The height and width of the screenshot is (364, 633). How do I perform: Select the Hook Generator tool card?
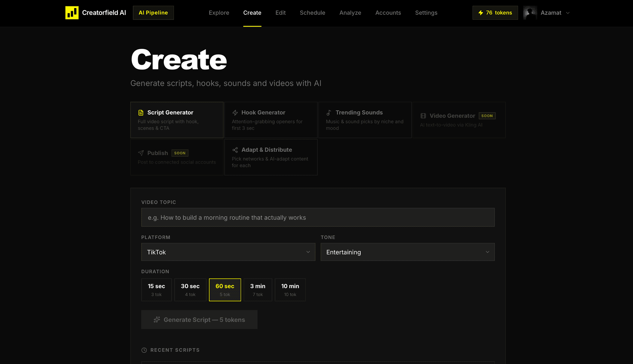(x=271, y=120)
